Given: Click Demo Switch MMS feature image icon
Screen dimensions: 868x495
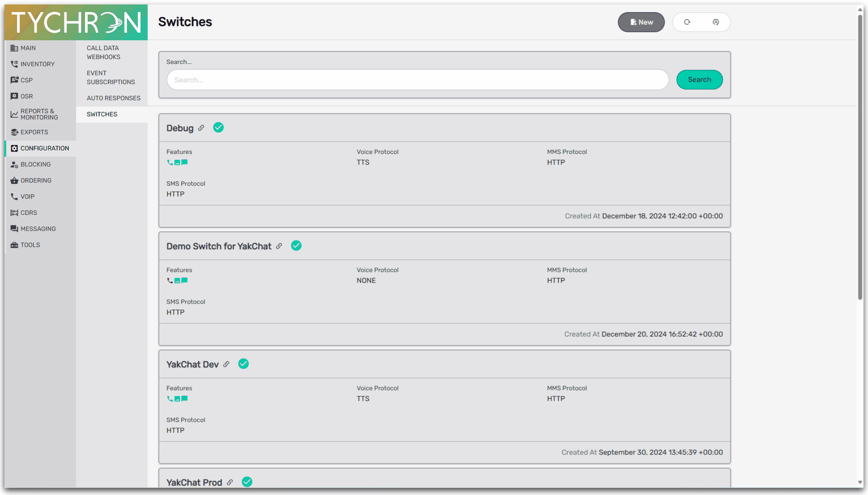Looking at the screenshot, I should click(x=177, y=281).
